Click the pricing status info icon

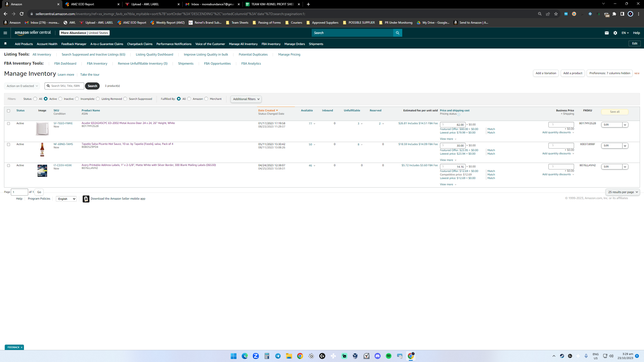click(459, 114)
